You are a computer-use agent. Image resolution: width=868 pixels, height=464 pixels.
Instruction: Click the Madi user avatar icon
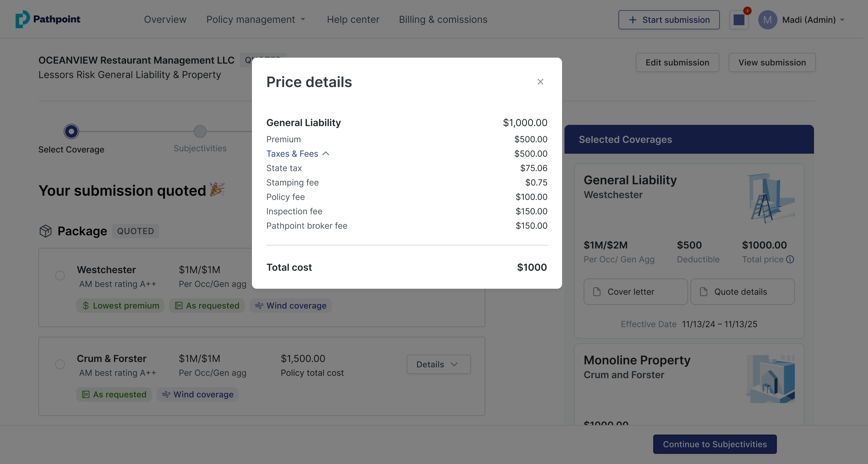click(x=767, y=20)
